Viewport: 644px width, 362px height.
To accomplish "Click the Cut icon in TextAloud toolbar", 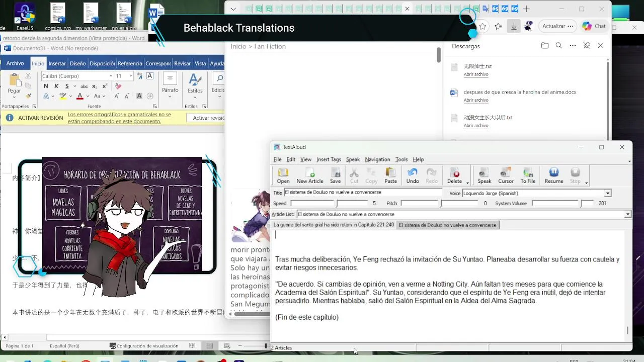I will pyautogui.click(x=354, y=175).
